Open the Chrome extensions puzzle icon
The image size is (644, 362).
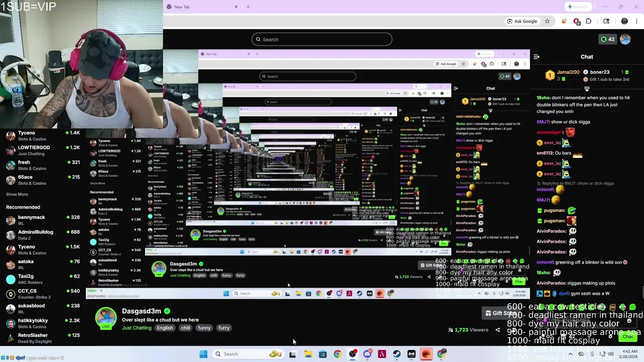[x=589, y=21]
